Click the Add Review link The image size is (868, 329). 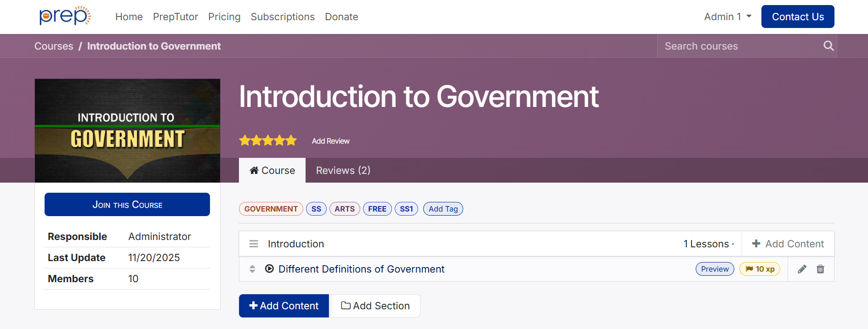click(330, 141)
